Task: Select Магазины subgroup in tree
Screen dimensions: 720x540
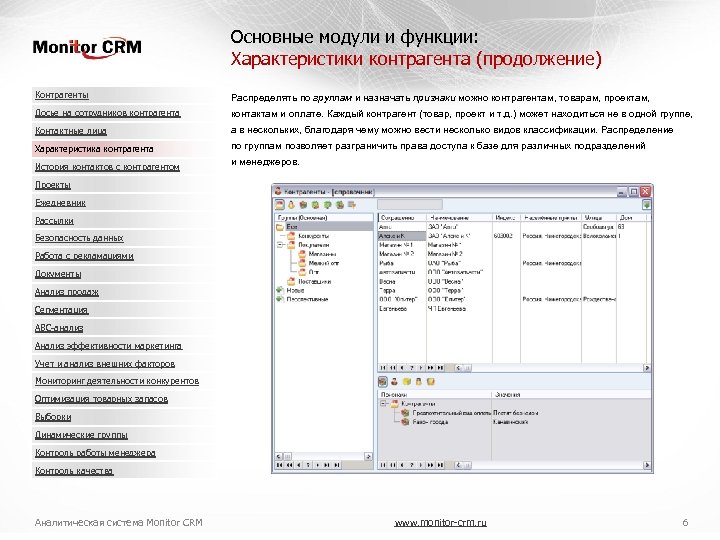Action: pos(322,254)
